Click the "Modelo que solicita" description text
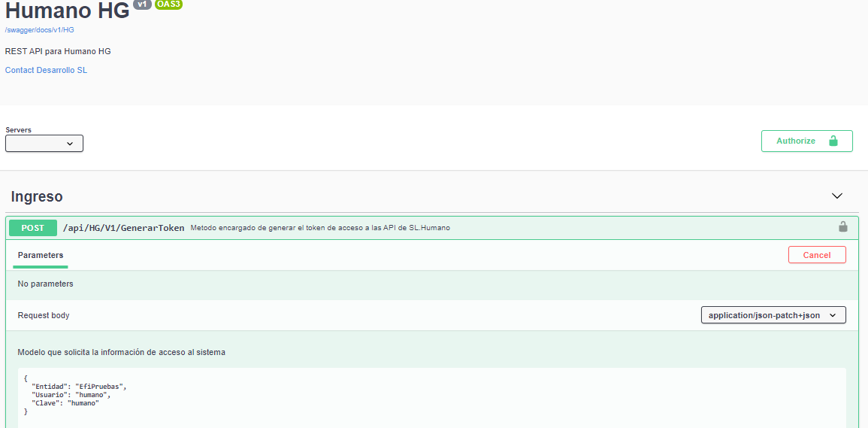 (x=121, y=352)
